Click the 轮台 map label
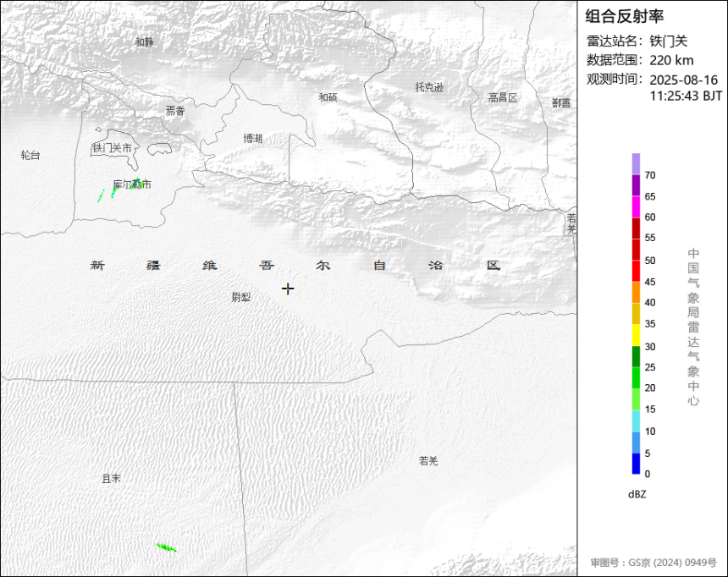 (30, 155)
